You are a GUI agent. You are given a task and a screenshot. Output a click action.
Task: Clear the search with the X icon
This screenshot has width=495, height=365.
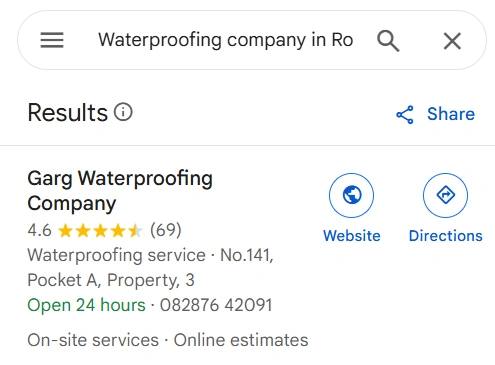[452, 41]
